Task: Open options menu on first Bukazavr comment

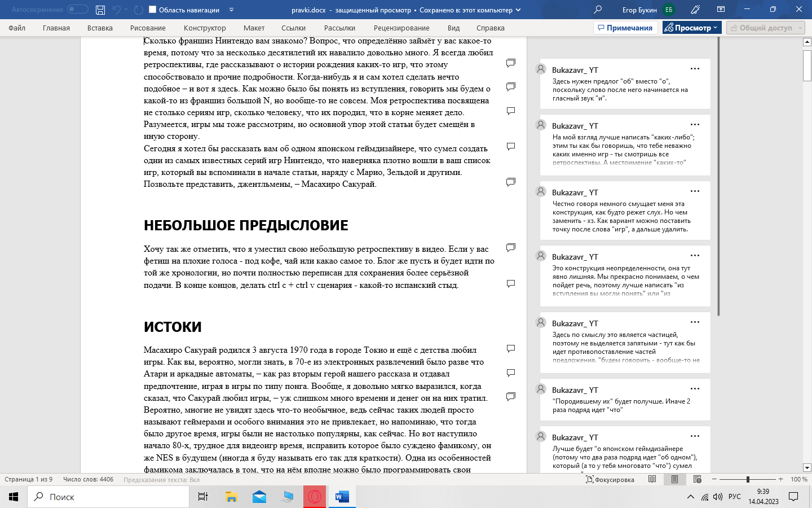Action: click(x=695, y=69)
